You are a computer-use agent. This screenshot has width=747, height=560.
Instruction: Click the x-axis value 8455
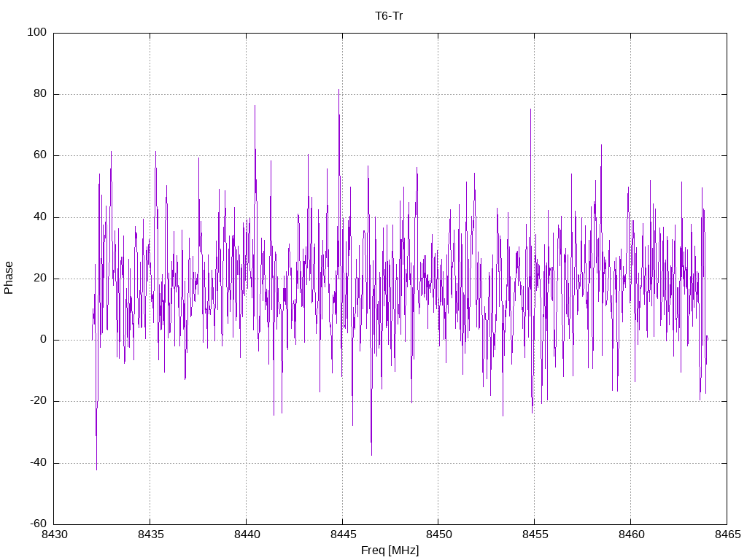pos(535,534)
